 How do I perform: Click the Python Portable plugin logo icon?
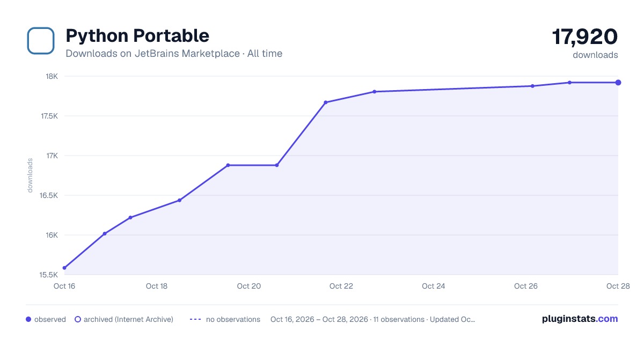[41, 41]
